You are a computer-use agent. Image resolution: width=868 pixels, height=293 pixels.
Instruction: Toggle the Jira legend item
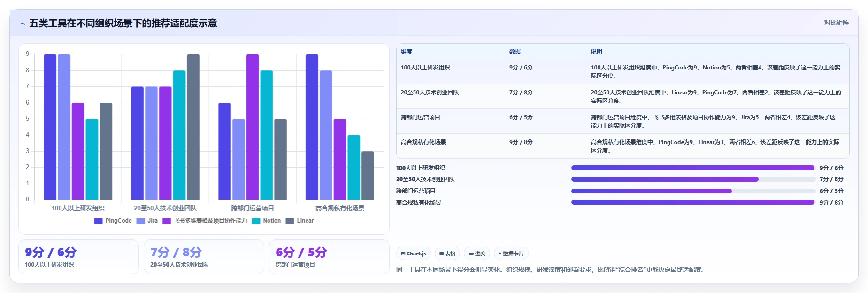tap(147, 221)
